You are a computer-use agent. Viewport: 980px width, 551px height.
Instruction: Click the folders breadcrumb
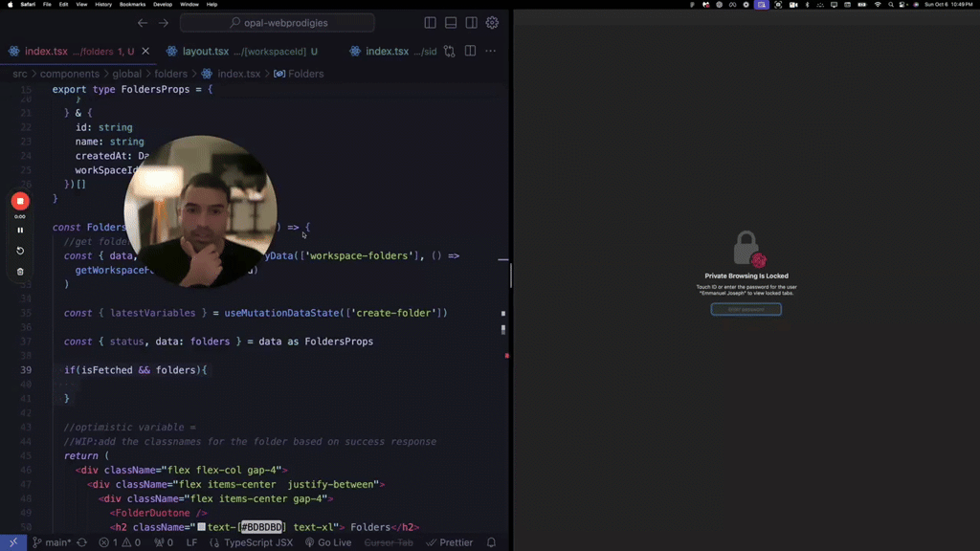(x=170, y=74)
